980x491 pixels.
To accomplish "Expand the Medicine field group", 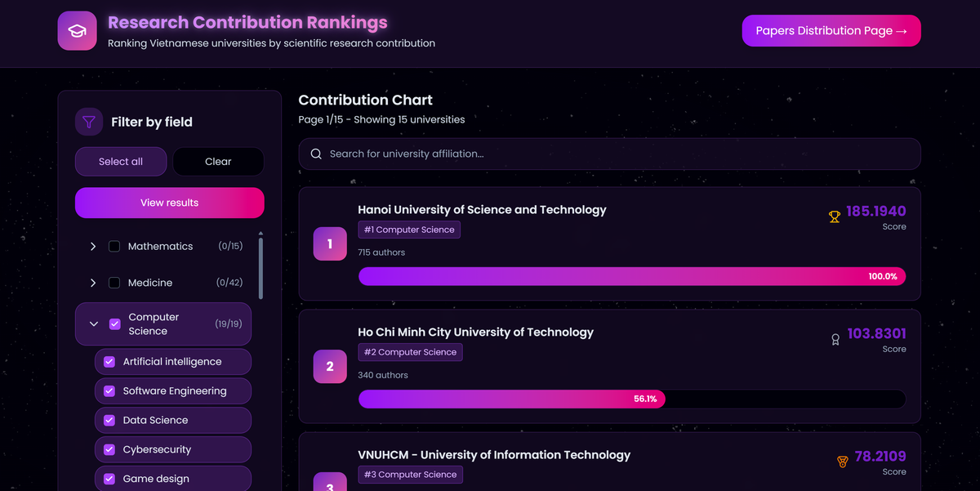I will coord(93,283).
